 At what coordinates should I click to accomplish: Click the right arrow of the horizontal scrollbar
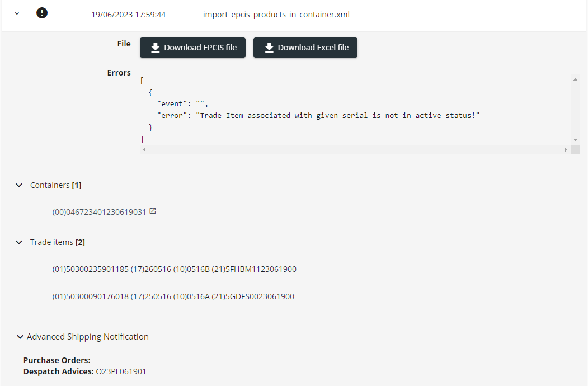(x=566, y=149)
